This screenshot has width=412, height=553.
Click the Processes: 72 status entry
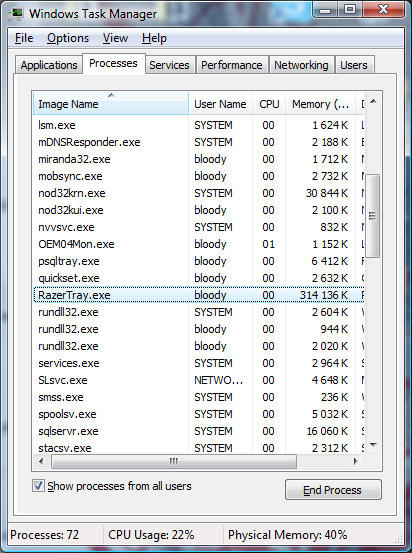(44, 535)
